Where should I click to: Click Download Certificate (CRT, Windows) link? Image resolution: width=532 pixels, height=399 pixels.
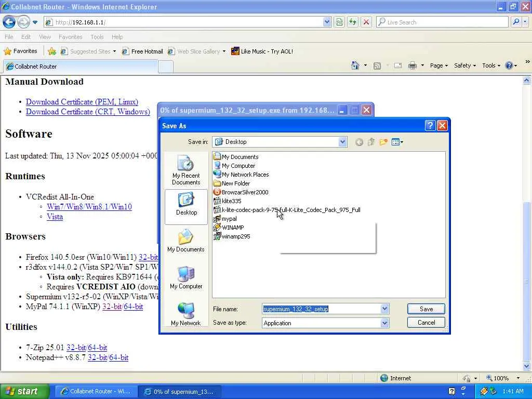pyautogui.click(x=88, y=112)
